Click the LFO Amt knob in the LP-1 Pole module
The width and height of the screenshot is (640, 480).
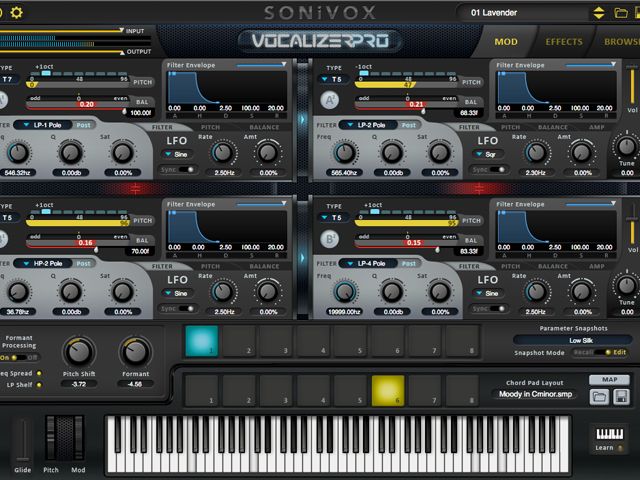click(x=268, y=153)
